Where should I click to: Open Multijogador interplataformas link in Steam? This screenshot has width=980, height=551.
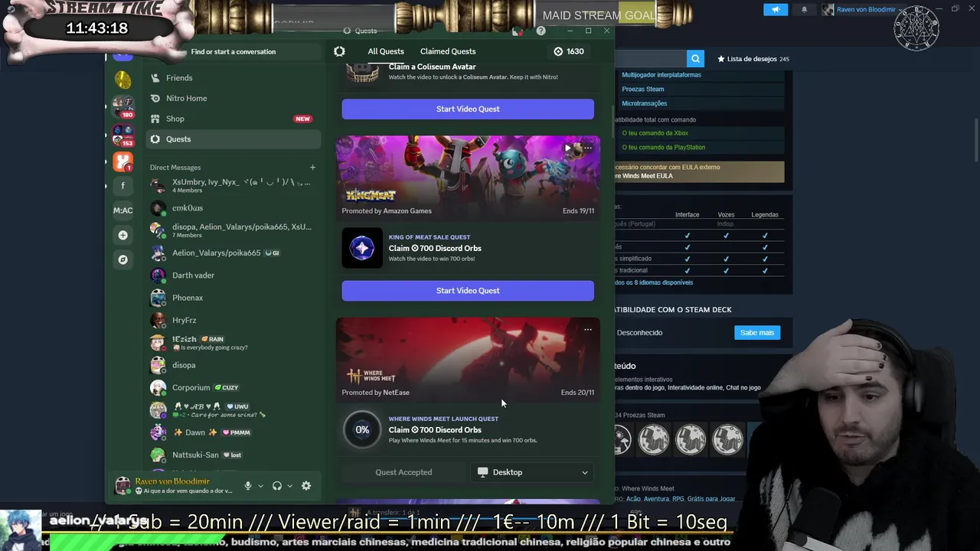(x=661, y=75)
